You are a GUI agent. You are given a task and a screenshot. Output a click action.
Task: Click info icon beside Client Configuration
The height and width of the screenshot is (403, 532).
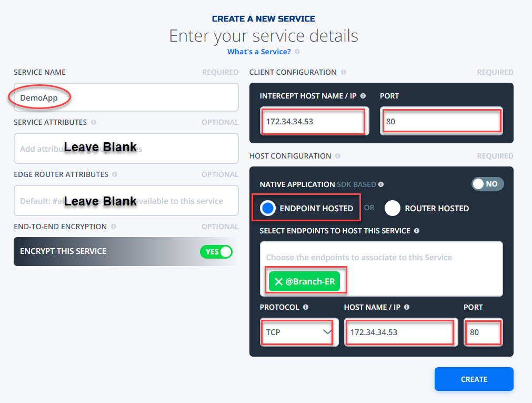click(x=344, y=72)
